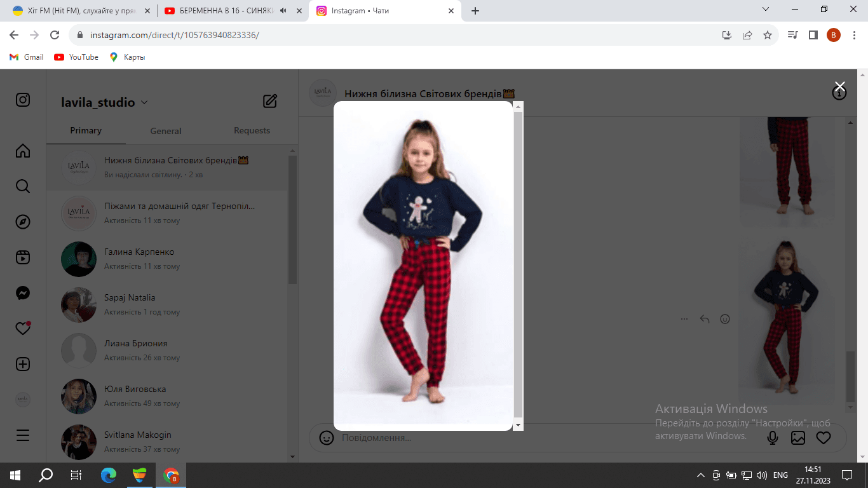Start voice clip with microphone icon
This screenshot has width=868, height=488.
[773, 438]
